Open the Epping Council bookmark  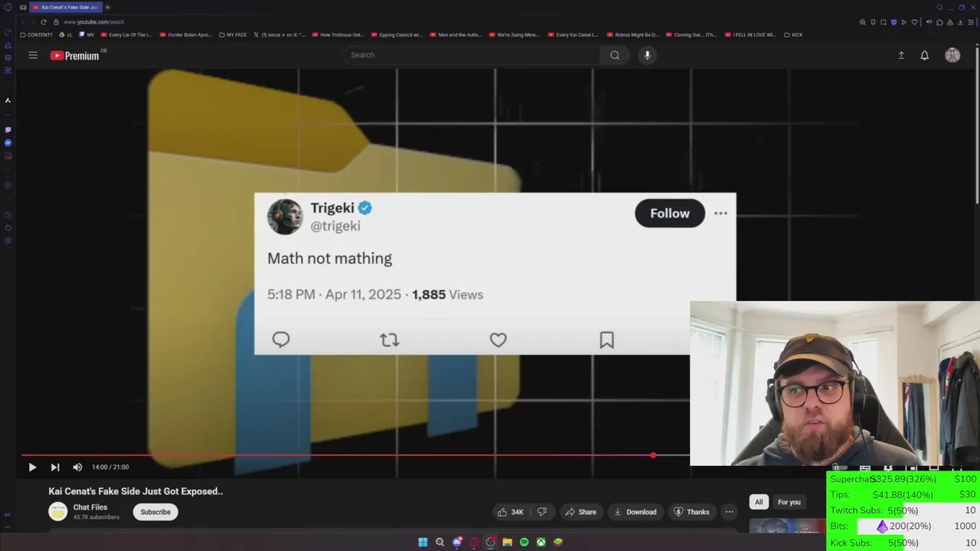[397, 34]
